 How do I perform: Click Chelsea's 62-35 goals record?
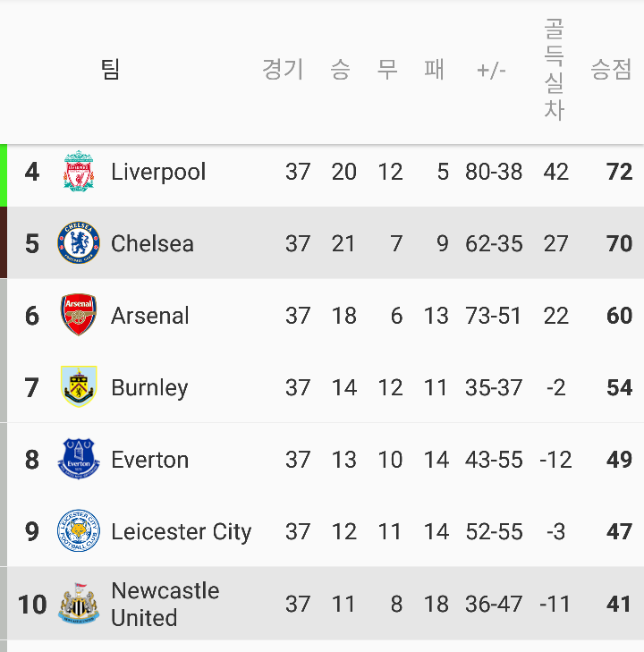pyautogui.click(x=494, y=243)
